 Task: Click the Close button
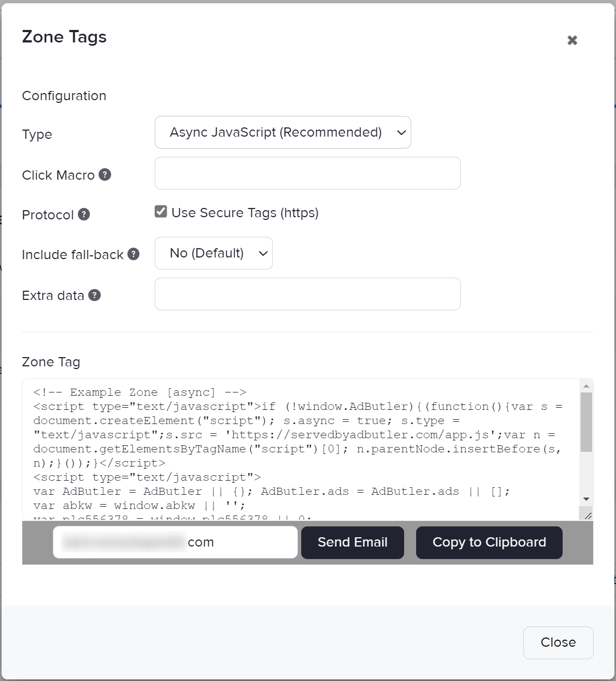tap(558, 642)
